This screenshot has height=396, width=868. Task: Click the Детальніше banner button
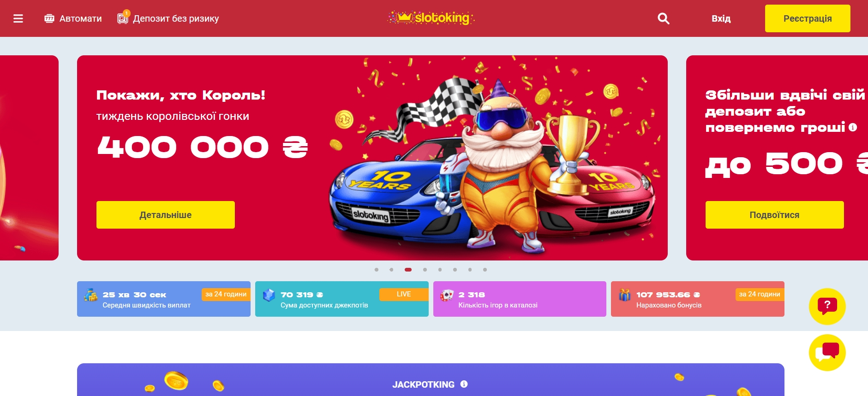click(166, 215)
